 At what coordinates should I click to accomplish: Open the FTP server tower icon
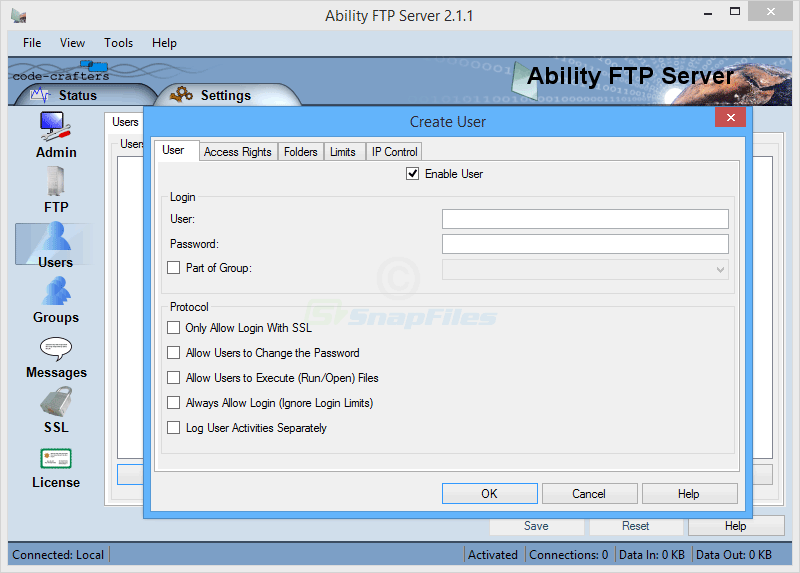pos(55,181)
